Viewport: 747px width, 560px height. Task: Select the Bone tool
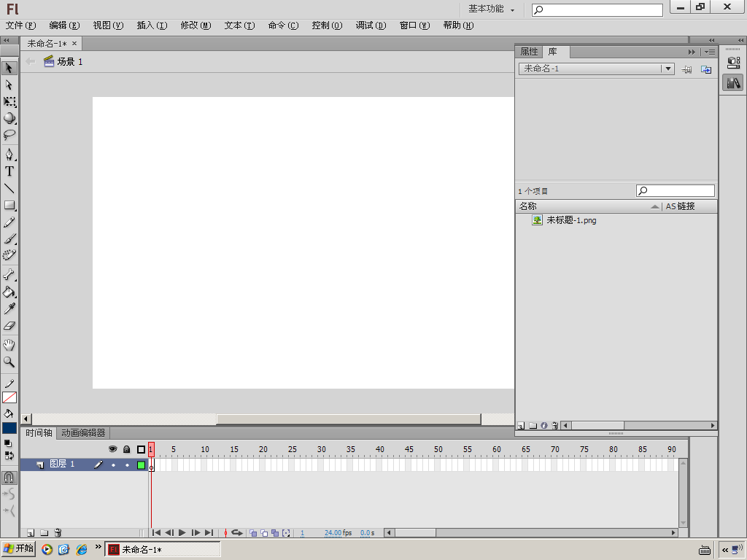point(9,275)
